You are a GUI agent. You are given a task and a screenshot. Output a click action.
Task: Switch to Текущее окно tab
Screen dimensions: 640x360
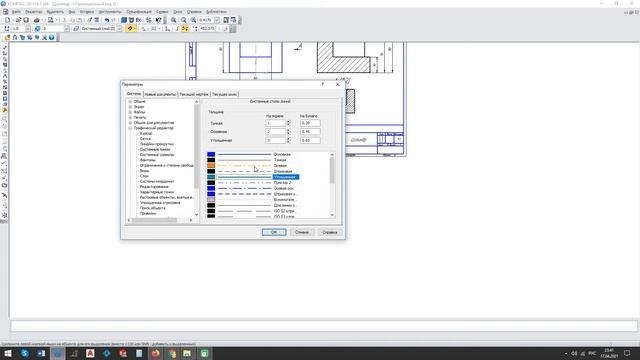point(224,94)
